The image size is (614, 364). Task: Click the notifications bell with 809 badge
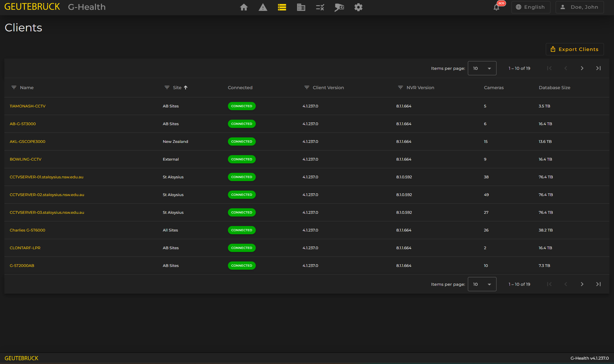click(x=496, y=7)
